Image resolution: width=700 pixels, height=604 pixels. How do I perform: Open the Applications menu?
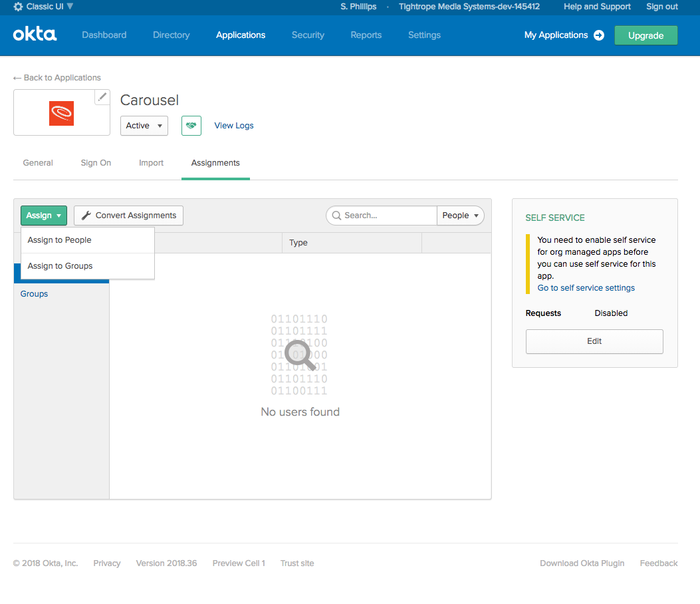(x=241, y=35)
